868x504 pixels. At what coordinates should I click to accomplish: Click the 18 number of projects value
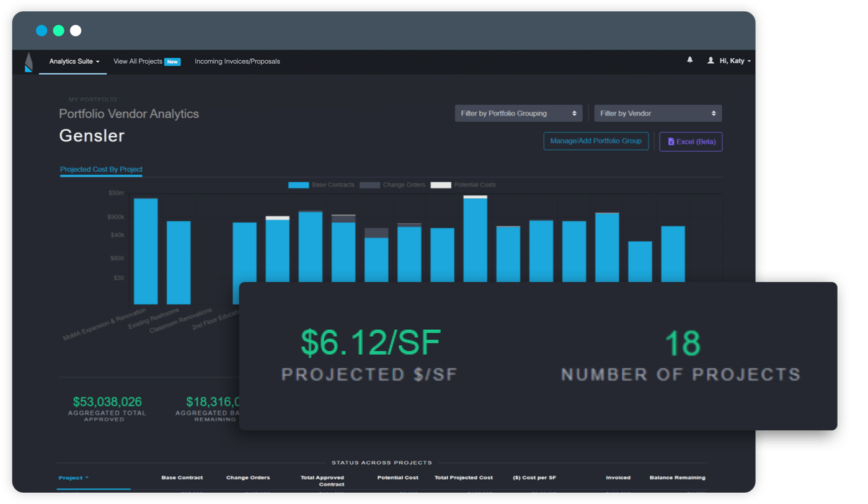[682, 343]
